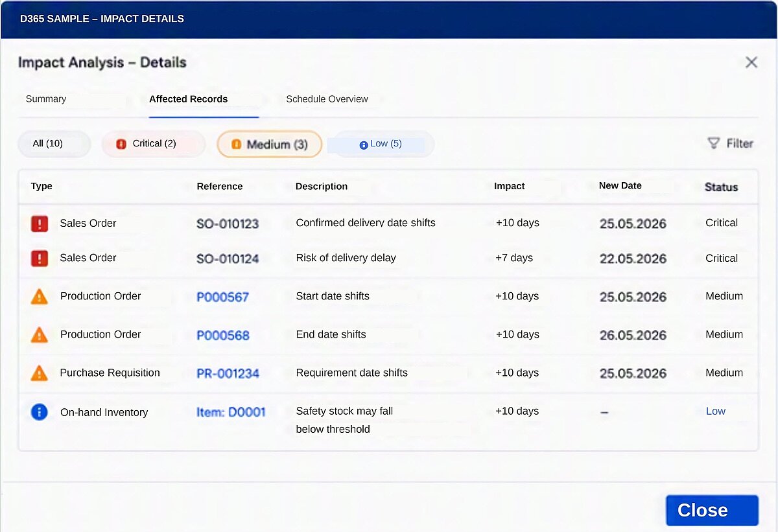Click On-hand Inventory type cell

click(104, 412)
